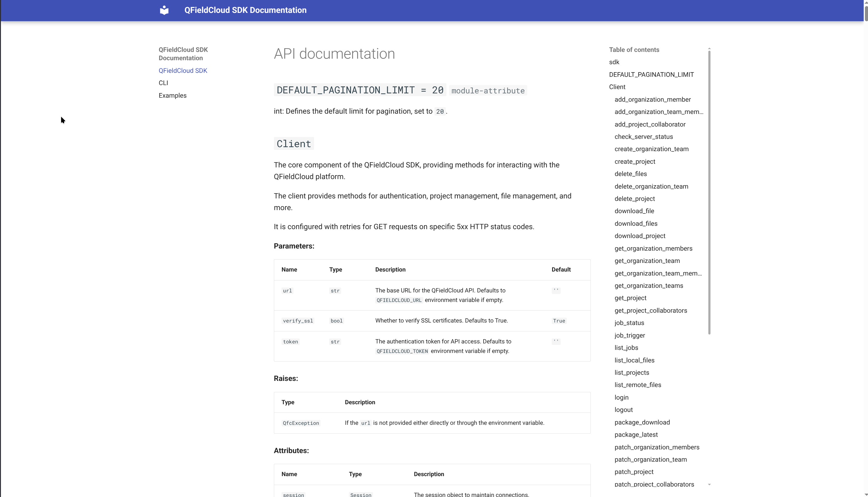
Task: Jump to check_server_status in contents
Action: click(644, 137)
